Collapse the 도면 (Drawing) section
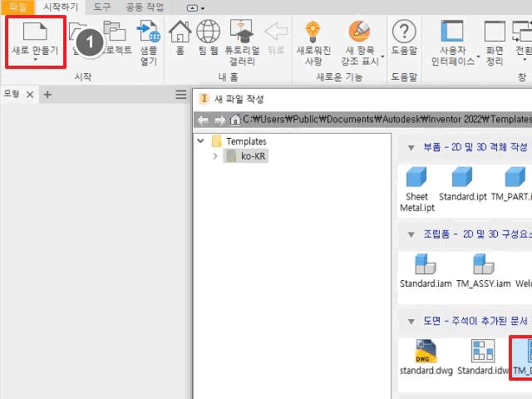The width and height of the screenshot is (532, 399). click(x=411, y=322)
